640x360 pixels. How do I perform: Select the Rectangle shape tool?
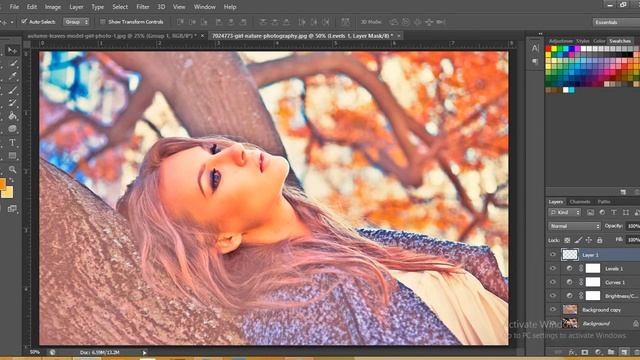(x=12, y=156)
